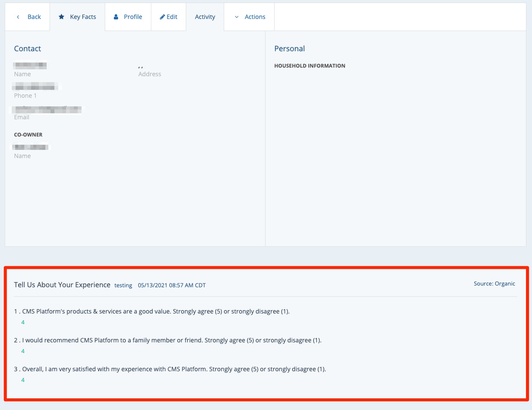Viewport: 532px width, 410px height.
Task: Click the 'testing' link beside survey title
Action: click(x=123, y=285)
